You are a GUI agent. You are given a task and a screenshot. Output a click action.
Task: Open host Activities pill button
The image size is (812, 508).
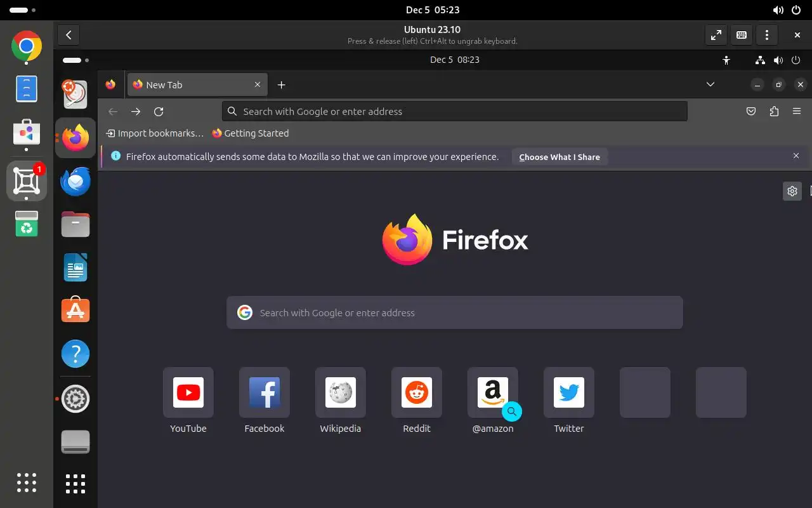(x=23, y=10)
